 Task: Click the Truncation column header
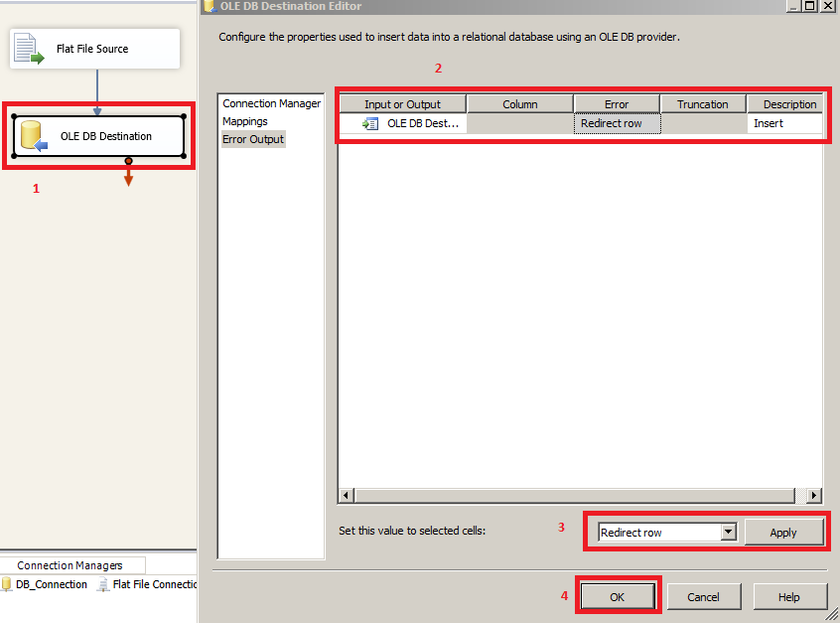coord(702,102)
